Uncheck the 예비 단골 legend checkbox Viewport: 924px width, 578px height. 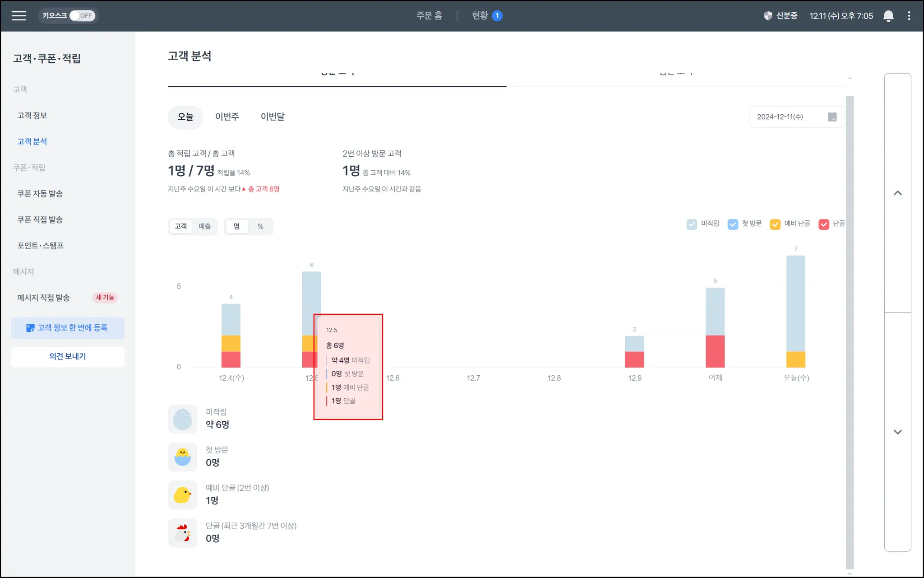click(x=775, y=224)
